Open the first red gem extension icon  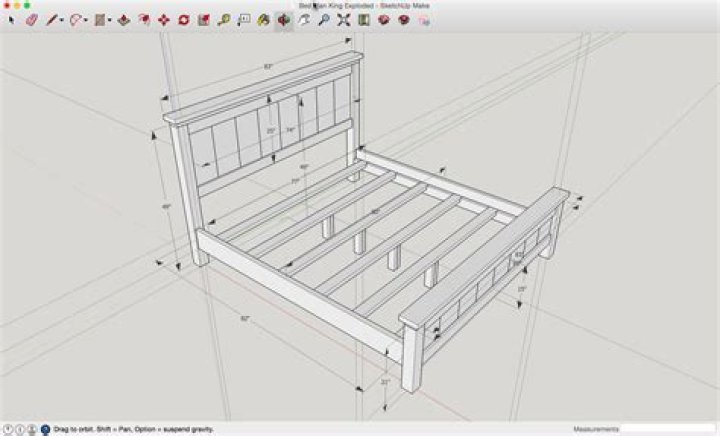[383, 20]
